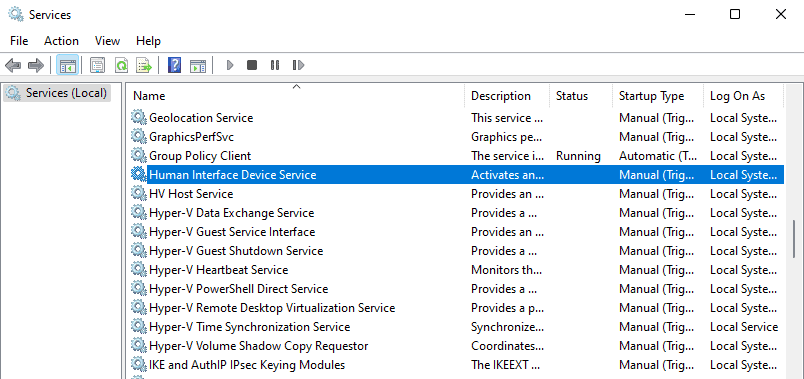
Task: Toggle Show/Hide Console Tree icon
Action: click(x=68, y=65)
